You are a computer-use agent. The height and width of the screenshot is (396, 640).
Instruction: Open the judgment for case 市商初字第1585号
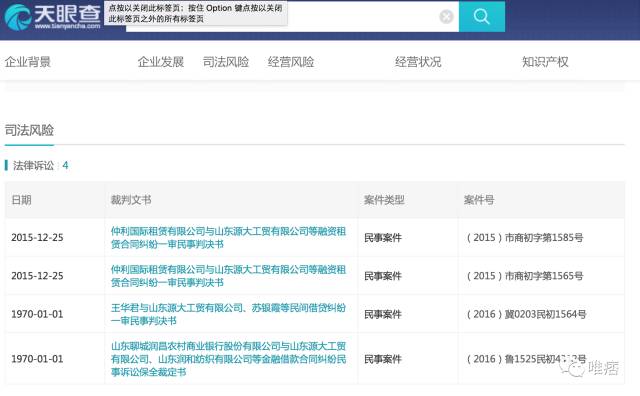[x=228, y=238]
